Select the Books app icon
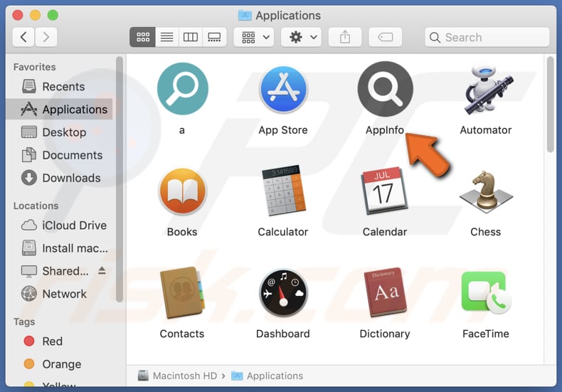The height and width of the screenshot is (392, 562). (x=182, y=191)
